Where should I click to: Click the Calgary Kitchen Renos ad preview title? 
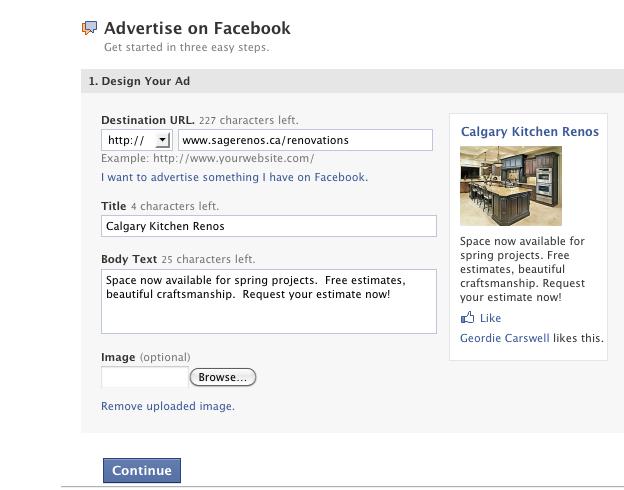pyautogui.click(x=530, y=131)
